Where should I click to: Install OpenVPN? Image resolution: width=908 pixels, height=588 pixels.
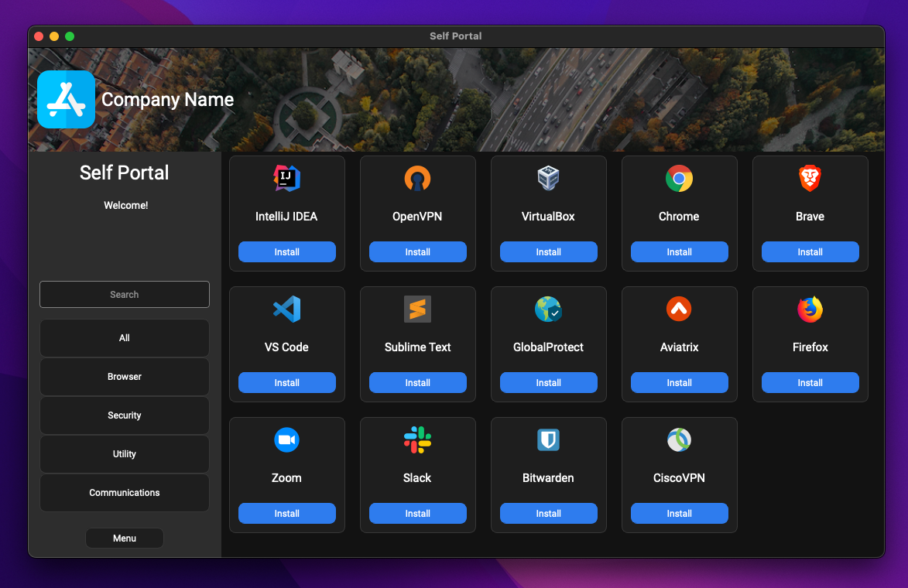417,251
